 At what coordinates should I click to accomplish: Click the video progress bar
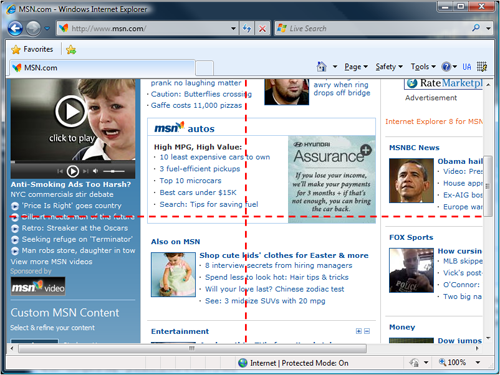(x=73, y=162)
